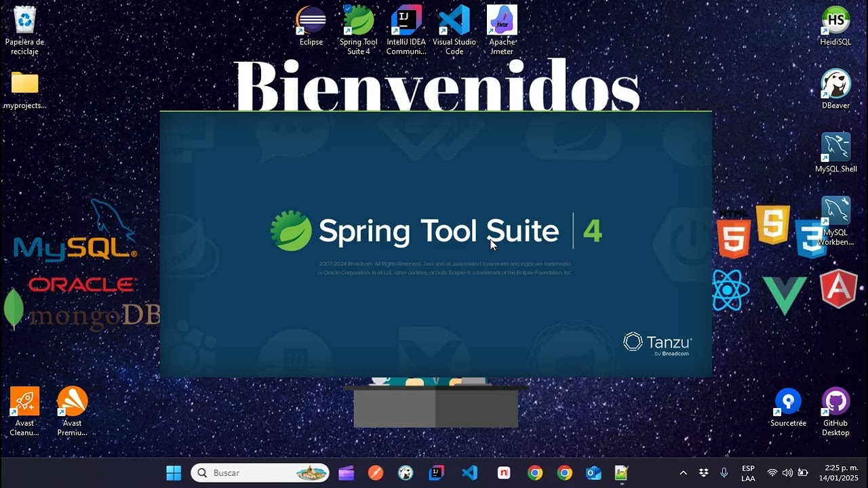
Task: Select the DBeaver desktop shortcut
Action: coord(835,89)
